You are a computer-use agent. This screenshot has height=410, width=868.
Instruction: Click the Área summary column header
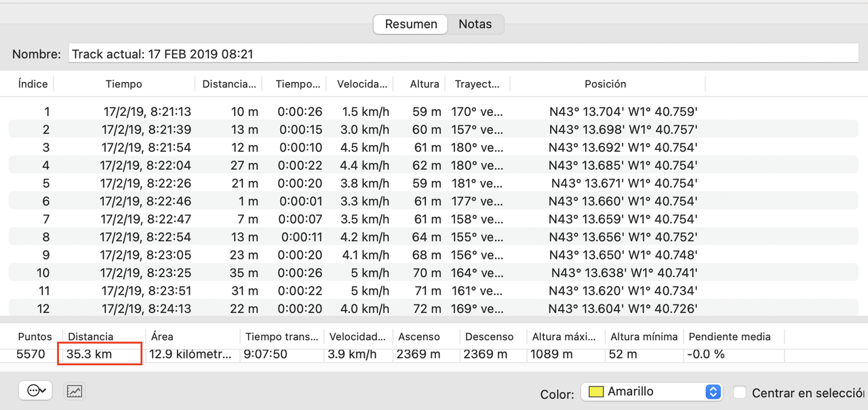161,337
